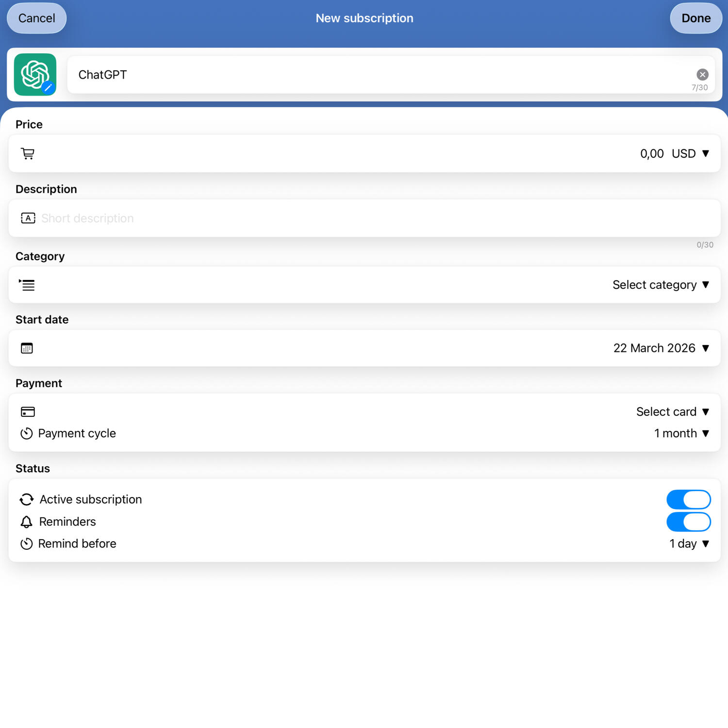The height and width of the screenshot is (728, 728).
Task: Click the Reminders bell icon
Action: pos(27,522)
